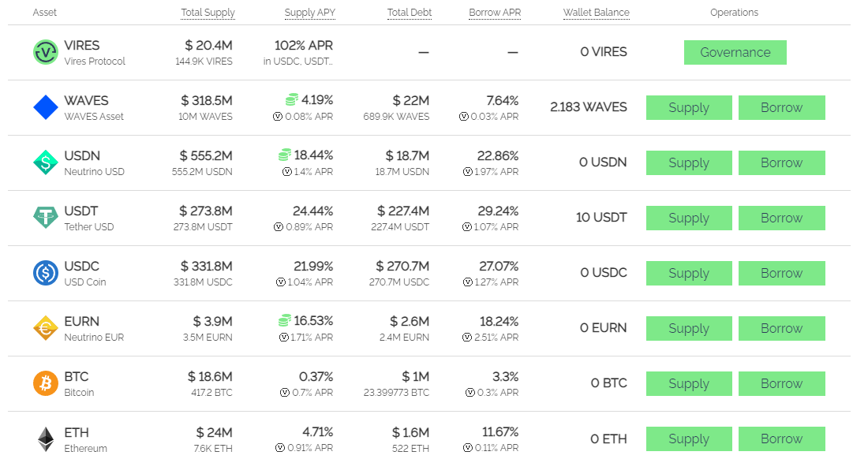
Task: Click the blue WAVES diamond icon
Action: (46, 107)
